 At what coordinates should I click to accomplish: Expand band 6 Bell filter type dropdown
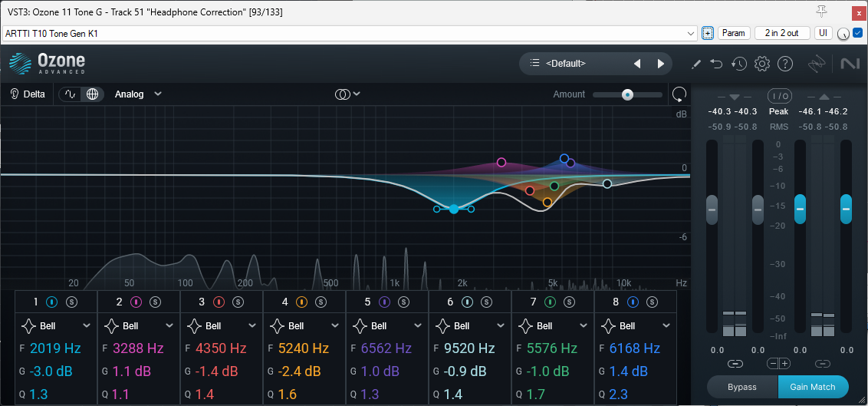point(501,325)
